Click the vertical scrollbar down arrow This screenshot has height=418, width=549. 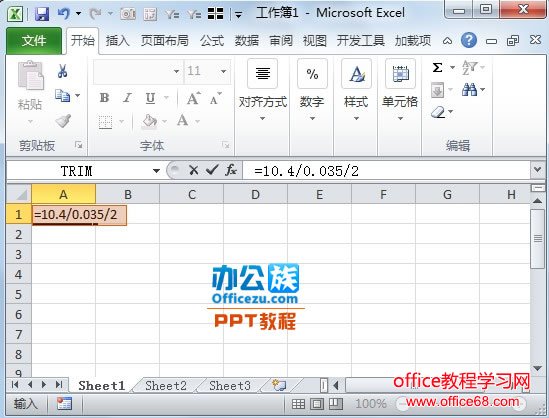(537, 368)
